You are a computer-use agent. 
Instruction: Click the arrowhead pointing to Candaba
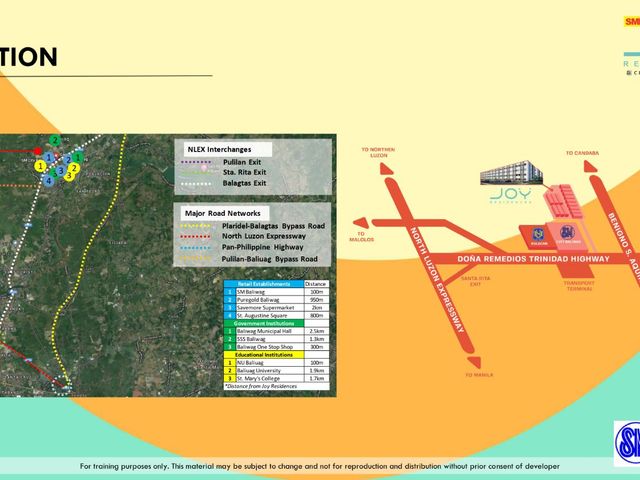(590, 167)
